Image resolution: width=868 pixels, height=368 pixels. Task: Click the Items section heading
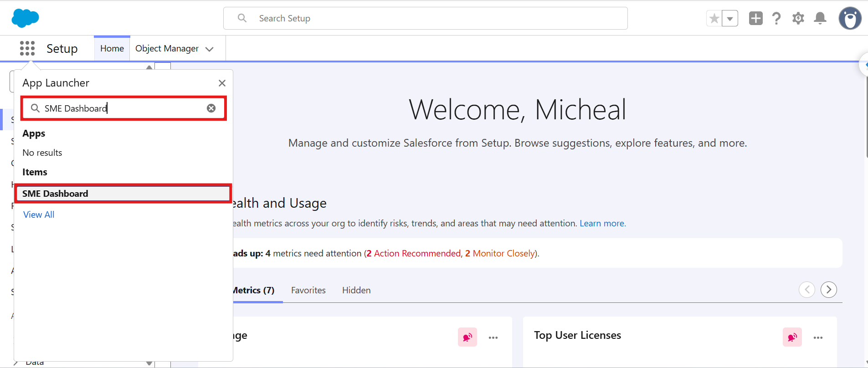click(35, 172)
